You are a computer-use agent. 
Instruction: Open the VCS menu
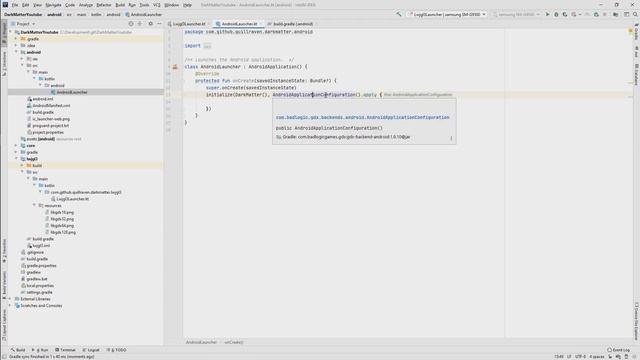tap(157, 5)
